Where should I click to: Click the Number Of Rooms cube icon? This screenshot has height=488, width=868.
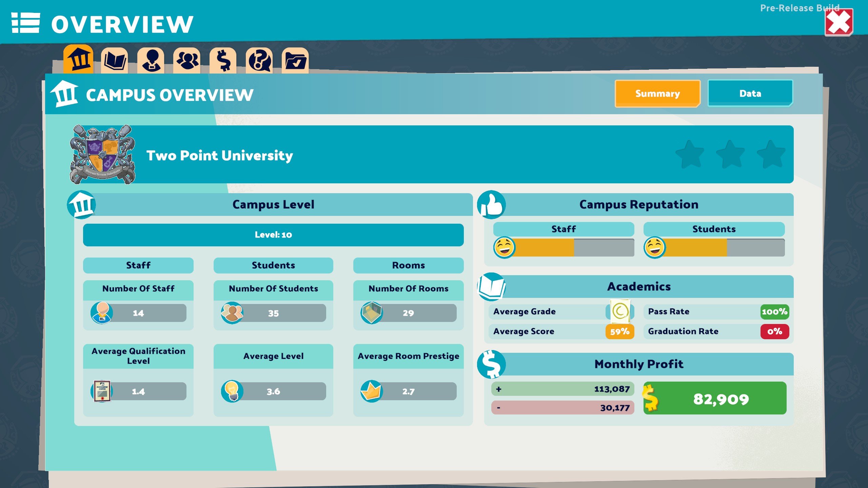point(372,313)
